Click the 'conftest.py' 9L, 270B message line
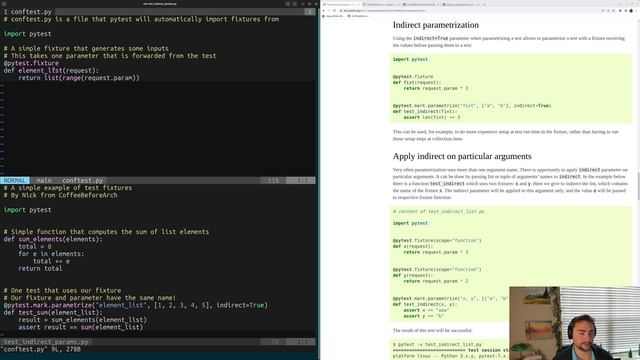 coord(42,349)
